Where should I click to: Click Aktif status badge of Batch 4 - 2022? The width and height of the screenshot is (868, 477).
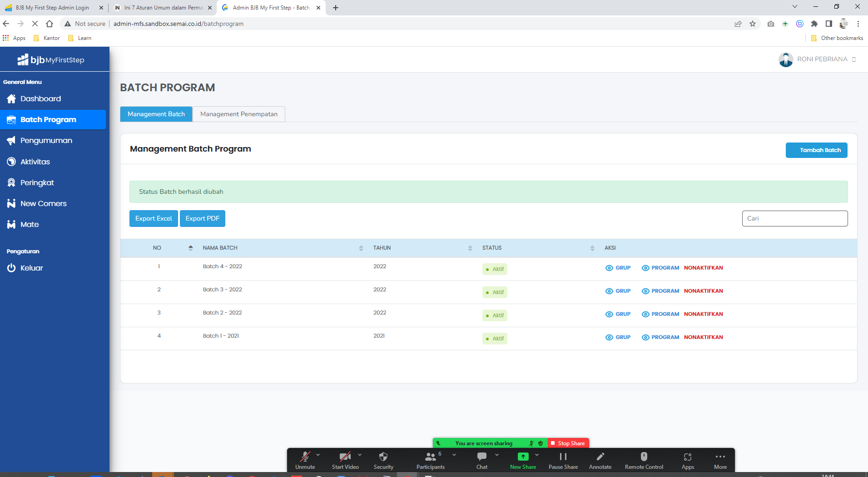click(495, 269)
